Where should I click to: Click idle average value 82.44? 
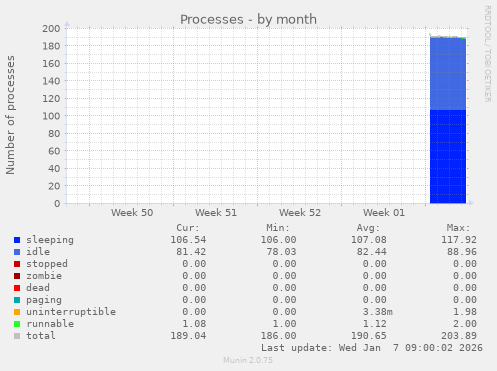coord(372,252)
